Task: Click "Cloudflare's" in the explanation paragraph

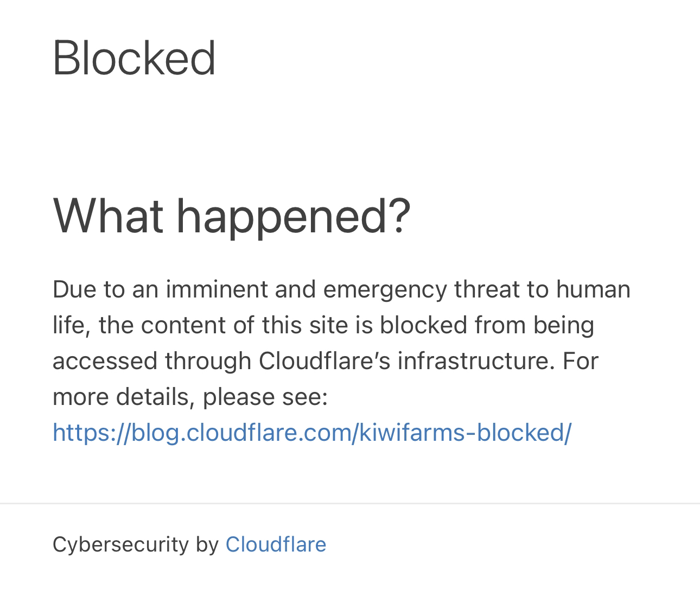Action: tap(324, 361)
